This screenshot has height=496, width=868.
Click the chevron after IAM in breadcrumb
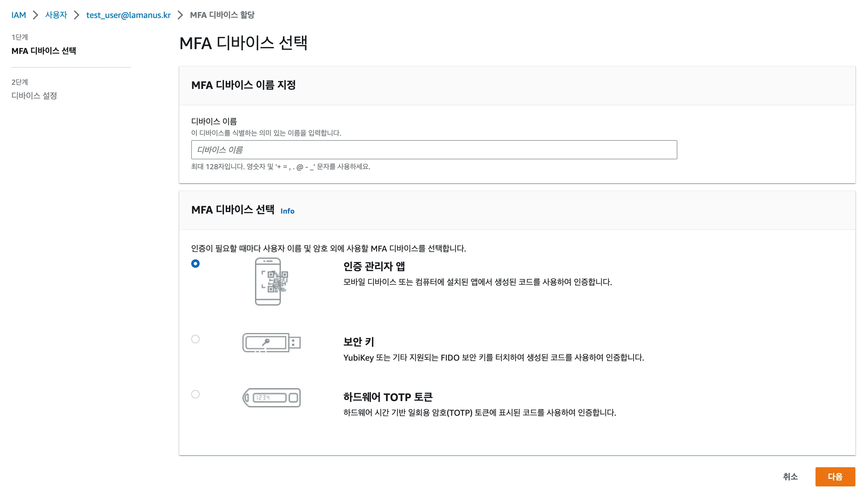tap(35, 15)
